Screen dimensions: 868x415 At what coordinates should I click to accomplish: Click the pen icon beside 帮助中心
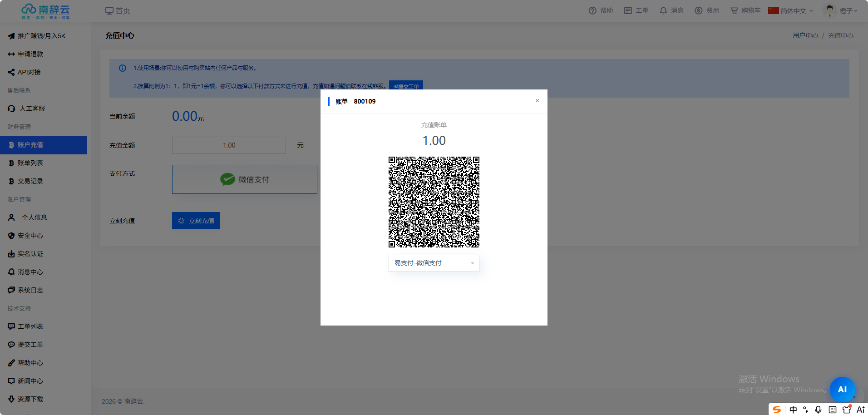click(11, 363)
